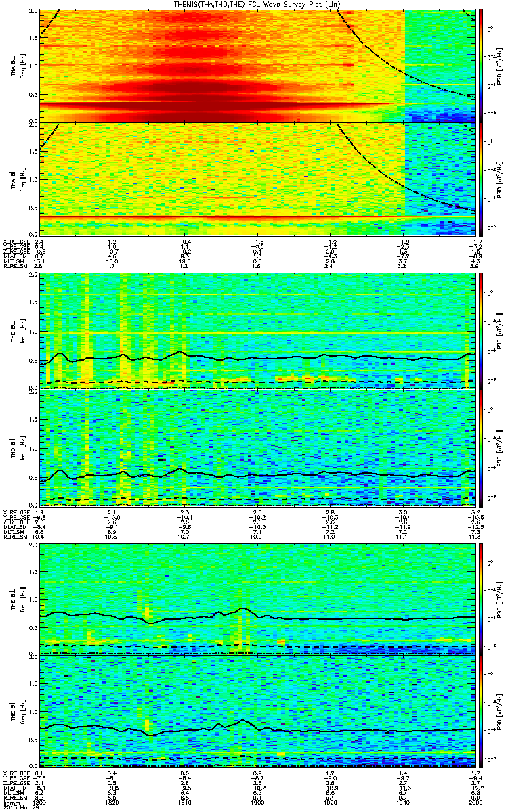Viewport: 508px width, 812px height.
Task: Click the narrow red horizontal line in THA B-parallel
Action: (257, 217)
